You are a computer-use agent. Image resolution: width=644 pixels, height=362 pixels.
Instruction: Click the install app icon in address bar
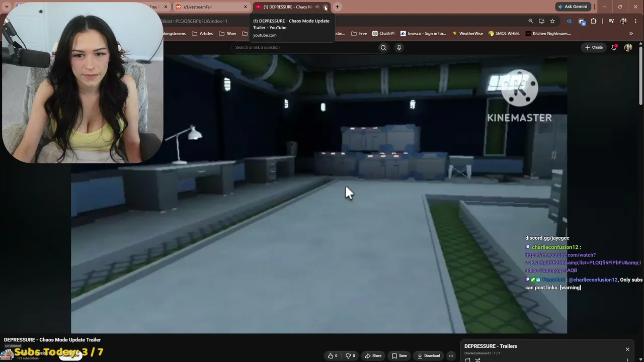(x=541, y=21)
